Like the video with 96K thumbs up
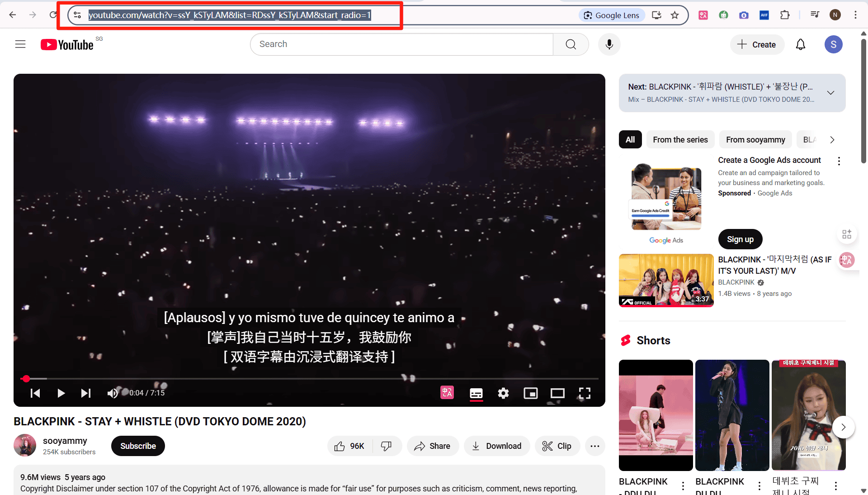868x495 pixels. click(x=349, y=446)
